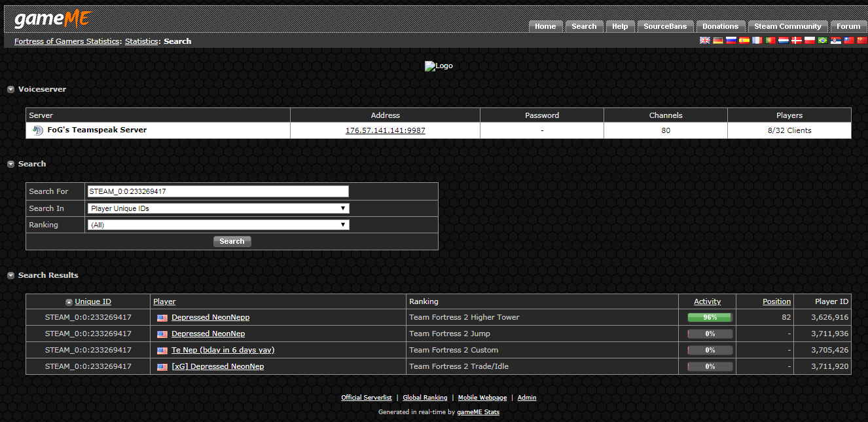Click the gameME logo in header
Screen dimensions: 868x422
(52, 19)
